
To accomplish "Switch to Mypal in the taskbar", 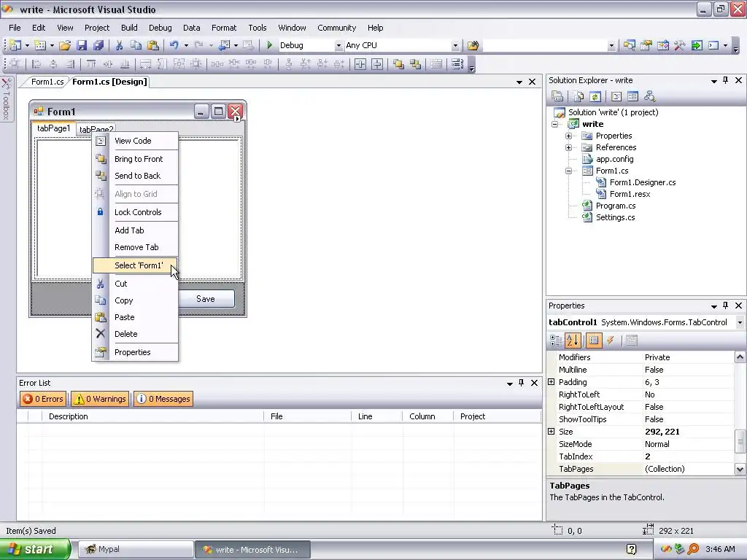I will (136, 549).
